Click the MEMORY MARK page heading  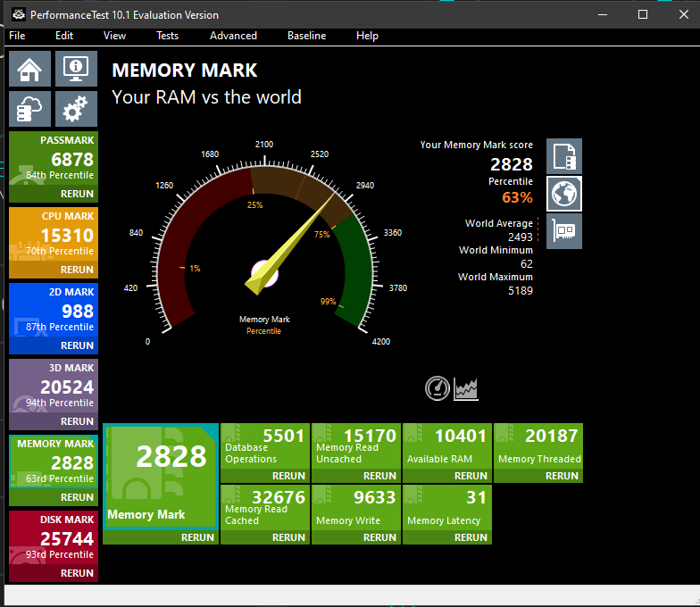pyautogui.click(x=184, y=70)
